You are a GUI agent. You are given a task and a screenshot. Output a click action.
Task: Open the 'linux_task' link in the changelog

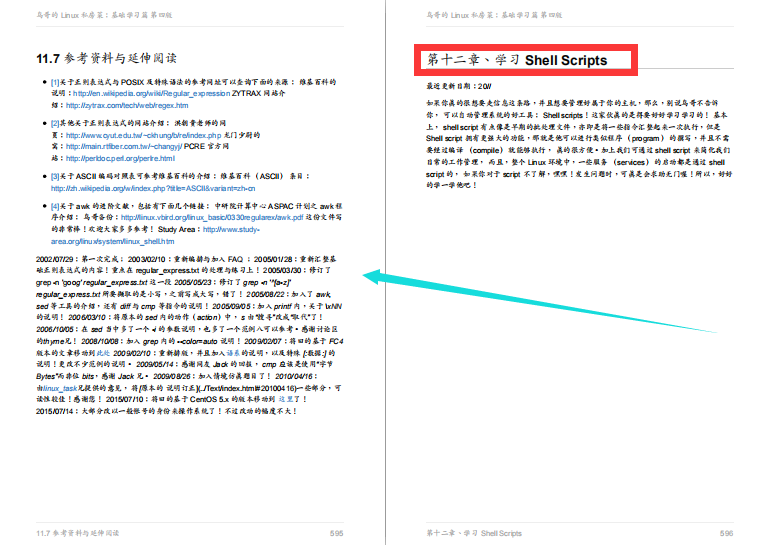click(59, 388)
